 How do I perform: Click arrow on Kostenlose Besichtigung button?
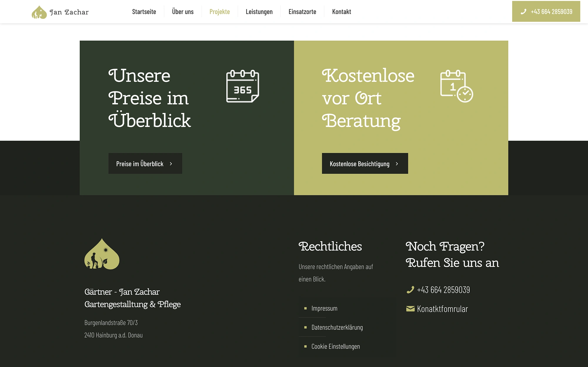(x=397, y=164)
